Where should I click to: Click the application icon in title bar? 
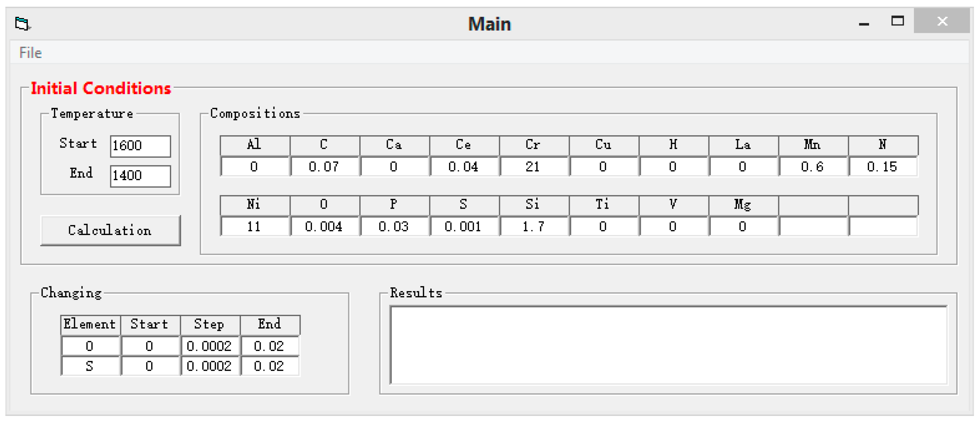tap(22, 23)
